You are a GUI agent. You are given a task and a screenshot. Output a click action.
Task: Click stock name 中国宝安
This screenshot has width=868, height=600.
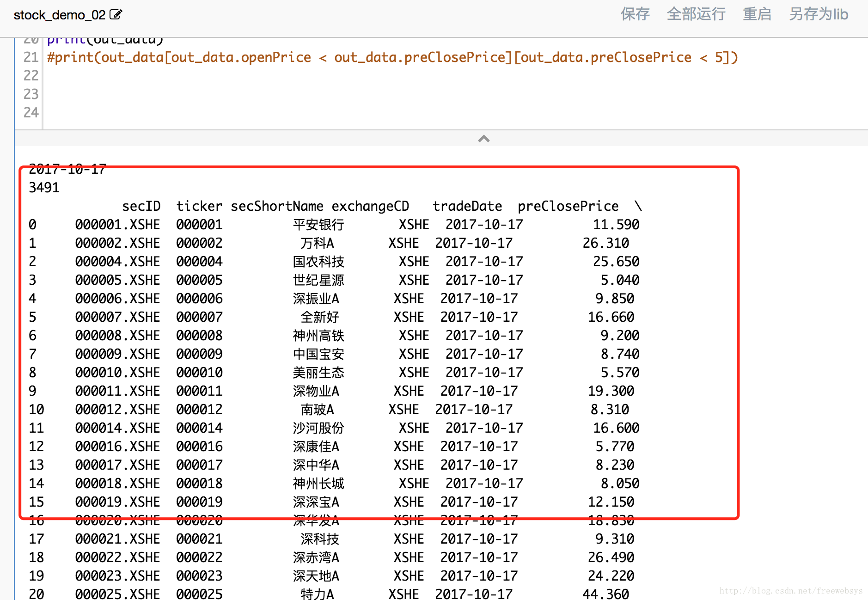pos(318,354)
